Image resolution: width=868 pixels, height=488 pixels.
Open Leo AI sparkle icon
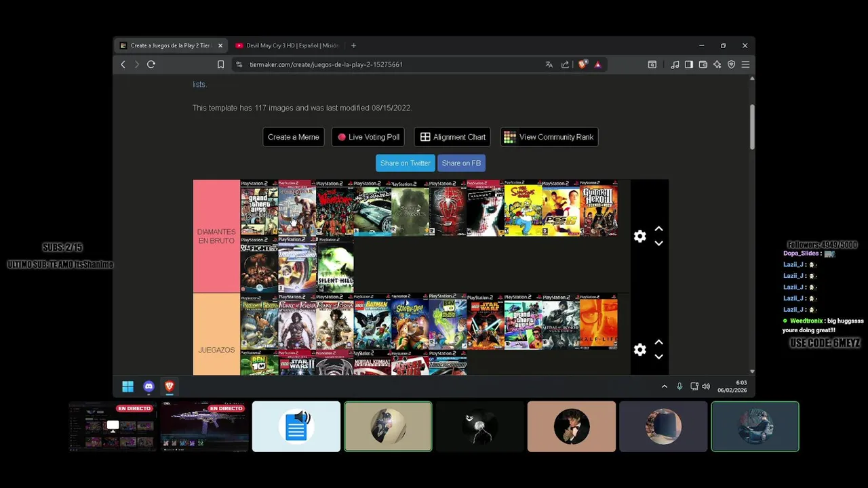coord(717,64)
